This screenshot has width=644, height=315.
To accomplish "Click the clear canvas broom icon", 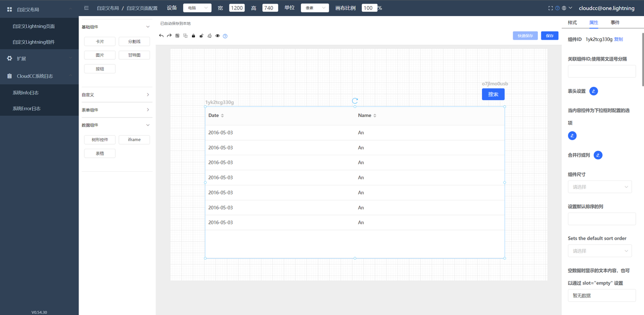I will click(x=209, y=36).
